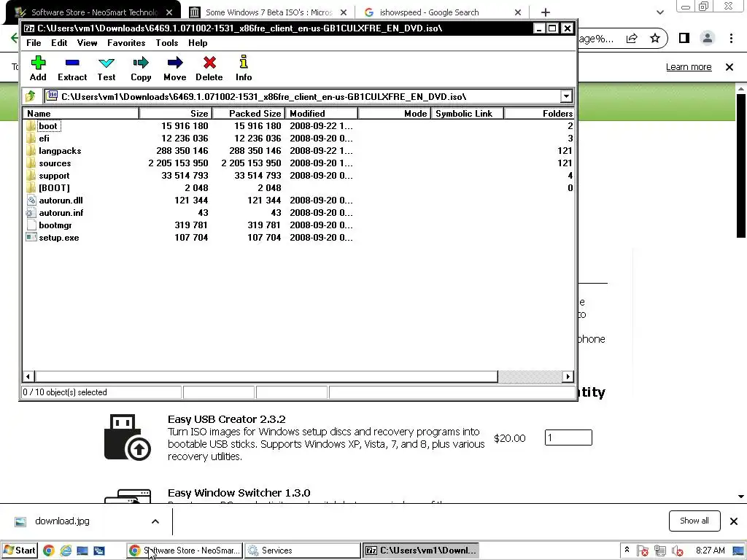Screen dimensions: 747x560
Task: Sort by Folders column header
Action: (x=539, y=113)
